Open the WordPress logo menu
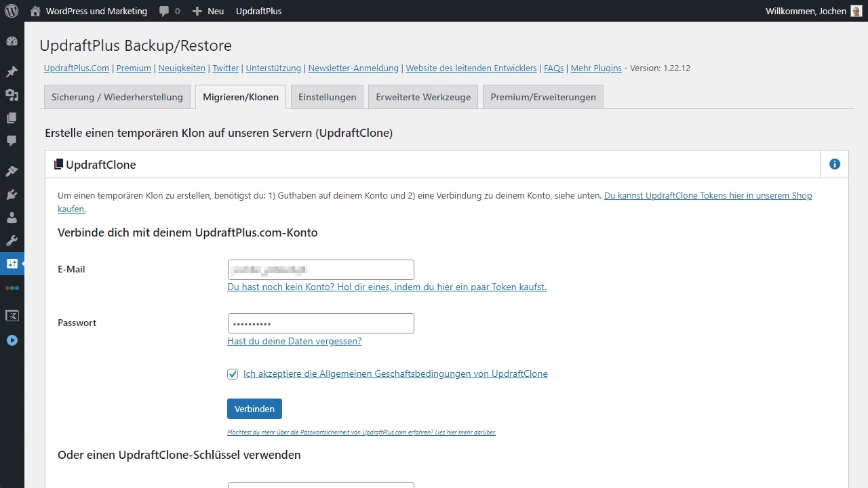 [x=12, y=11]
